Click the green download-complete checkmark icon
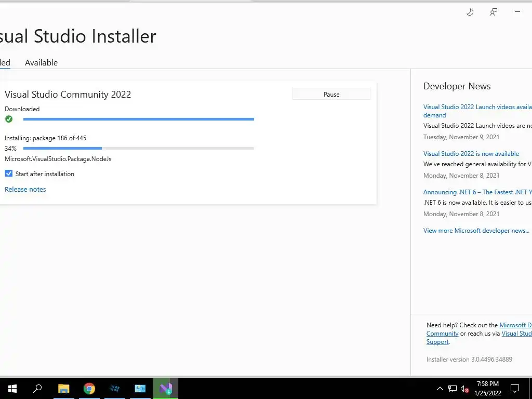Viewport: 532px width, 399px height. [9, 119]
